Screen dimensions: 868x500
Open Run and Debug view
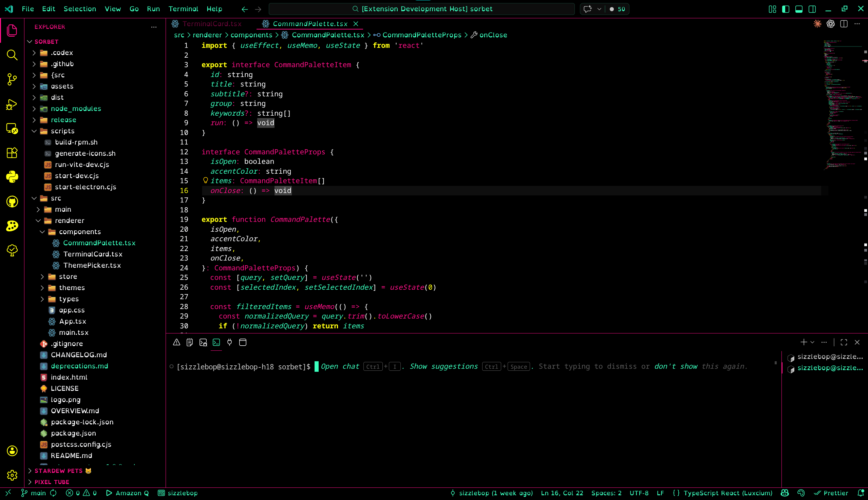[x=12, y=104]
